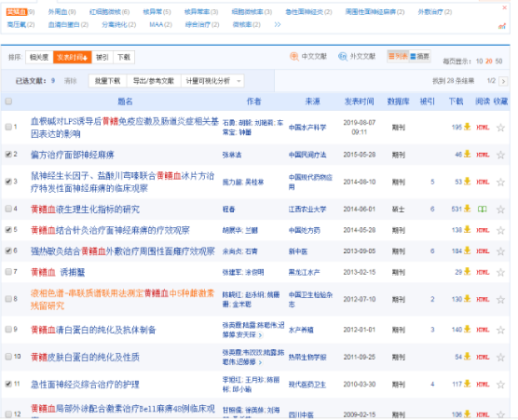Expand the 计量可视化分析 dropdown
The height and width of the screenshot is (420, 518).
(239, 81)
